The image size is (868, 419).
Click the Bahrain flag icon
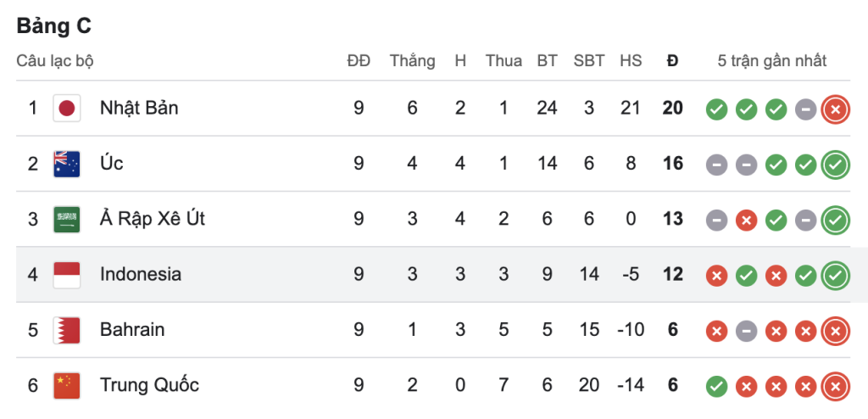[x=66, y=330]
